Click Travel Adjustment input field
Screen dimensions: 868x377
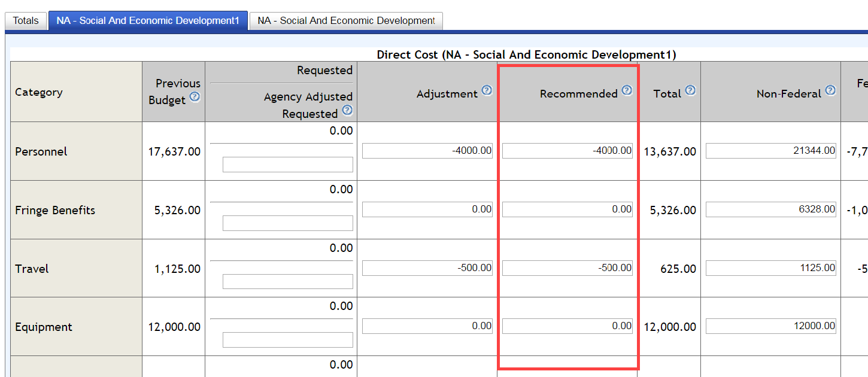coord(427,268)
